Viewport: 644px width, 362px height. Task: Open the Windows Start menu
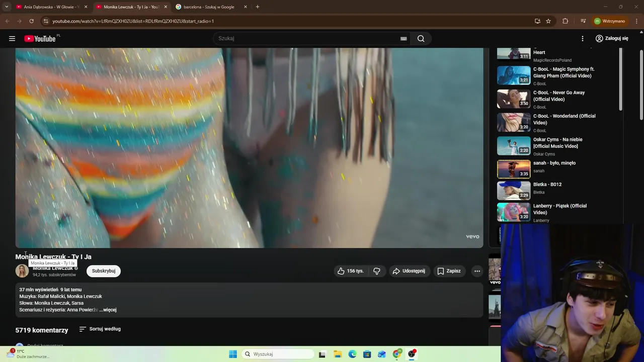233,354
